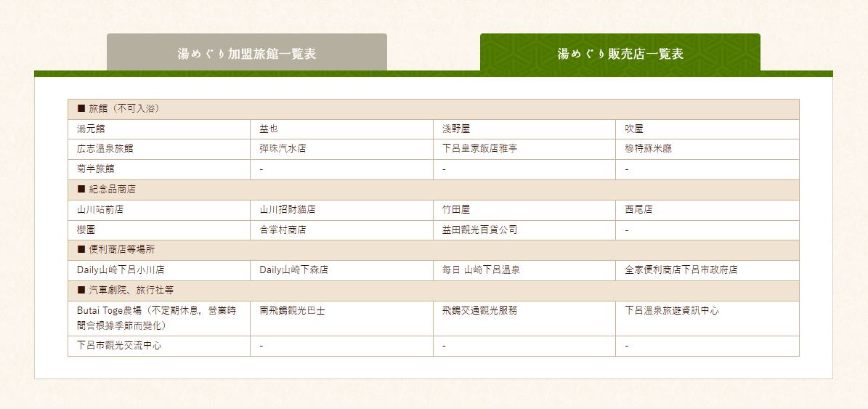Click the 紀念品商店 section header

(x=434, y=190)
